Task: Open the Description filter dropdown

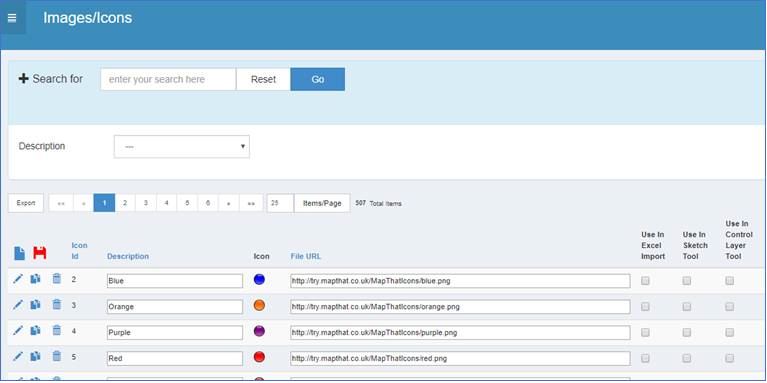Action: pyautogui.click(x=181, y=146)
